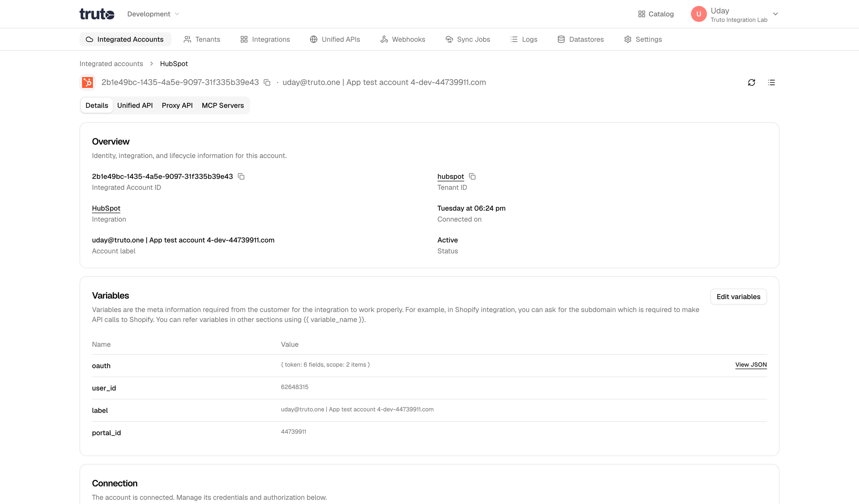Image resolution: width=859 pixels, height=504 pixels.
Task: Click the Truto logo
Action: 97,14
